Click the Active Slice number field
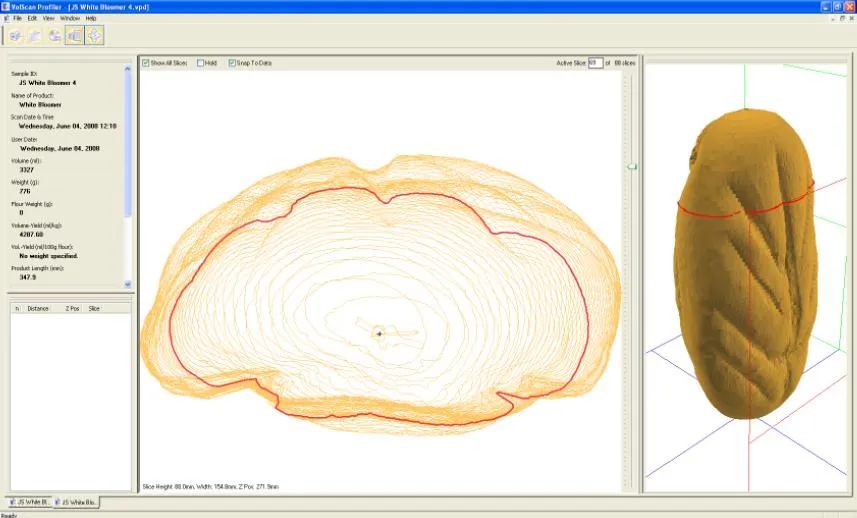 [595, 63]
